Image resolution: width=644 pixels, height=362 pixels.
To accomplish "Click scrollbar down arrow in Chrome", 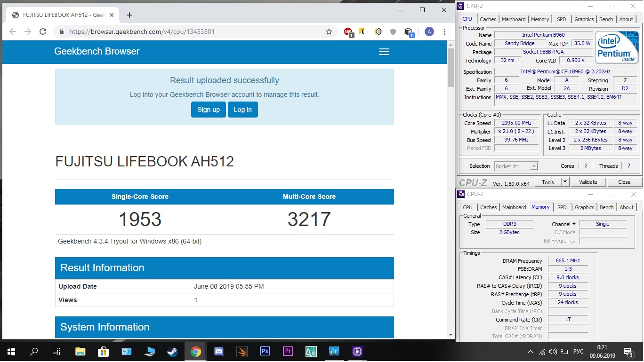I will pyautogui.click(x=451, y=334).
